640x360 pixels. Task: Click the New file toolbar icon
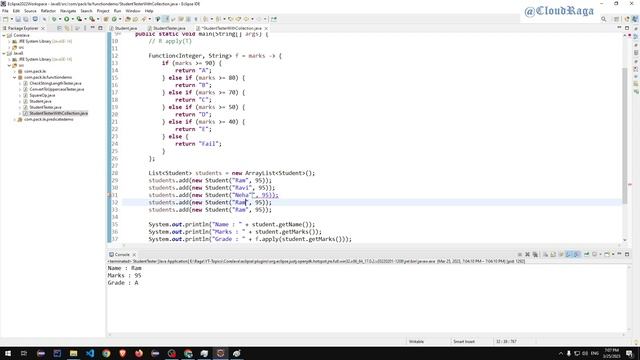[x=5, y=19]
